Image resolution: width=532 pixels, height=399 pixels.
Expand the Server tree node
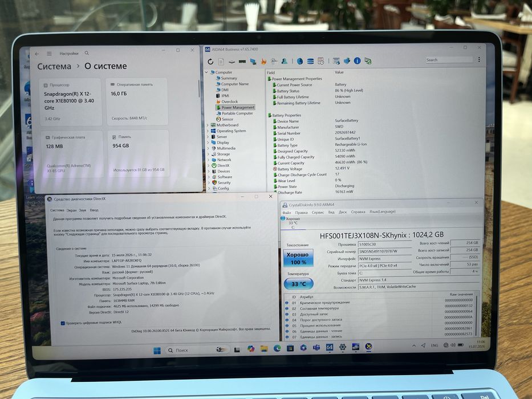click(x=208, y=137)
